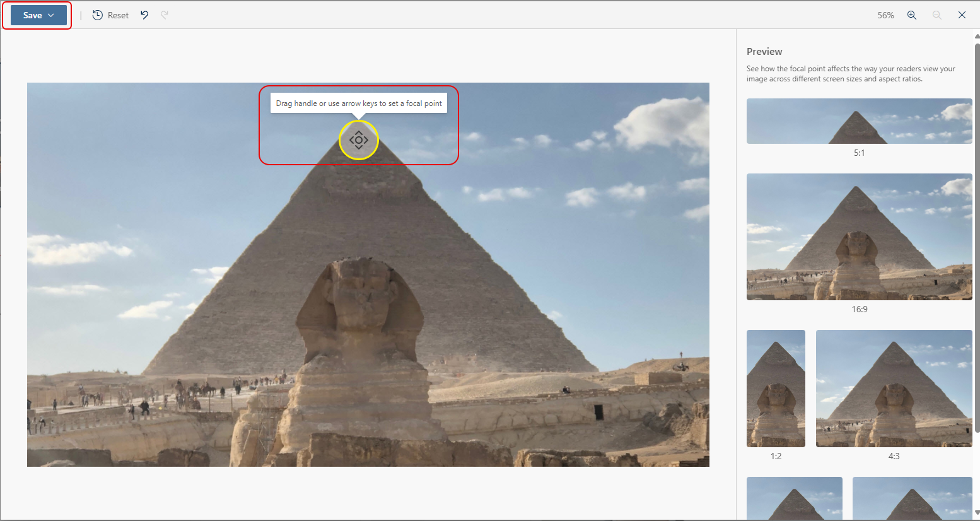The width and height of the screenshot is (980, 521).
Task: Redo the last change
Action: click(x=165, y=15)
